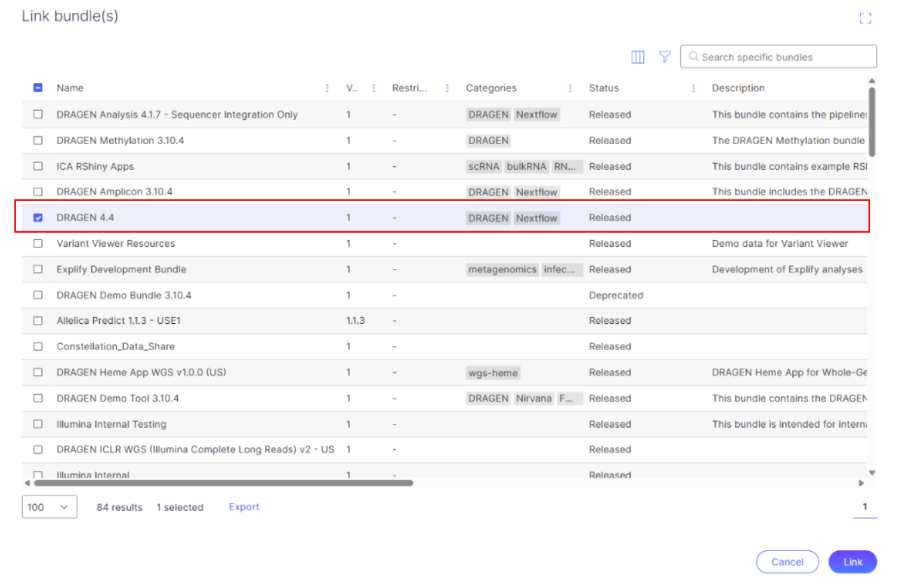This screenshot has height=588, width=915.
Task: Click the horizontal scrollbar thumb
Action: point(223,483)
